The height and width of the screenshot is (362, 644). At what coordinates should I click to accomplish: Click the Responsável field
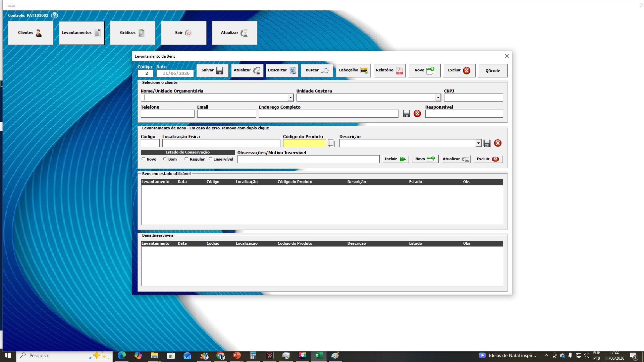[x=464, y=114]
